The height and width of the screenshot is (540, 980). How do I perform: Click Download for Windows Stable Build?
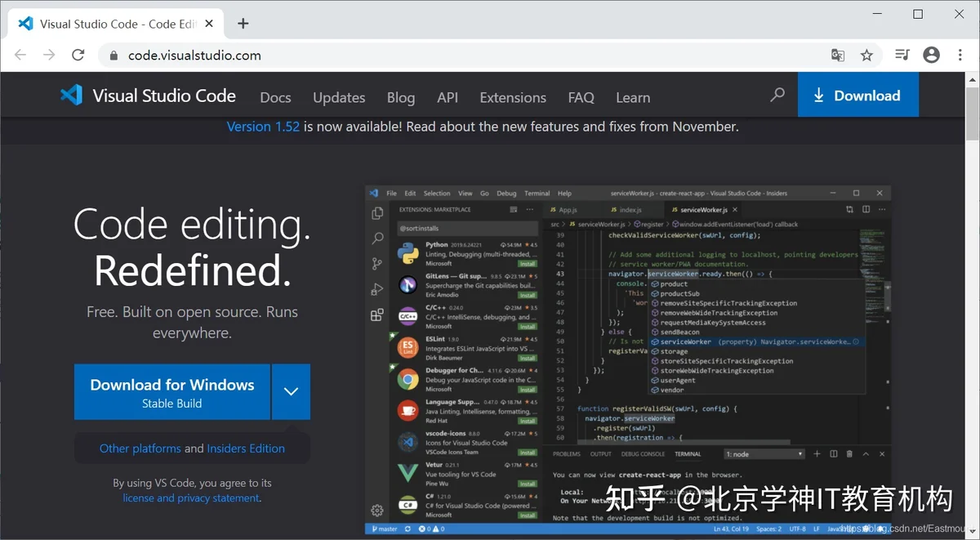pos(172,392)
